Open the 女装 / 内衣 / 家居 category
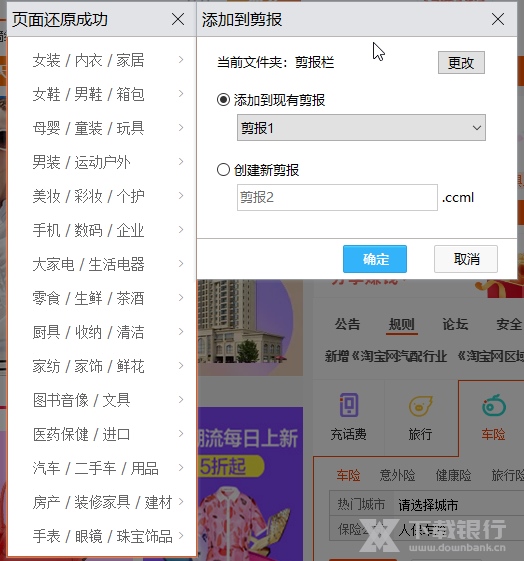The image size is (524, 561). 88,60
